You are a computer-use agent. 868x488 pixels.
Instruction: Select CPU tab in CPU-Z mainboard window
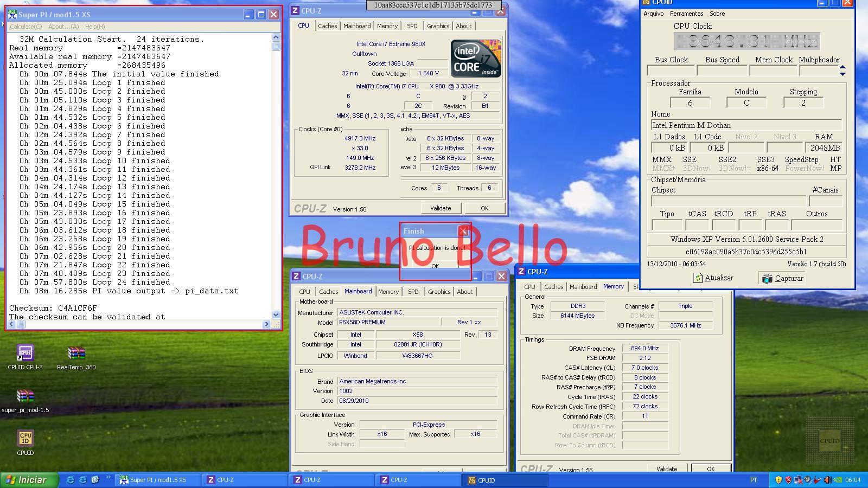pyautogui.click(x=305, y=292)
